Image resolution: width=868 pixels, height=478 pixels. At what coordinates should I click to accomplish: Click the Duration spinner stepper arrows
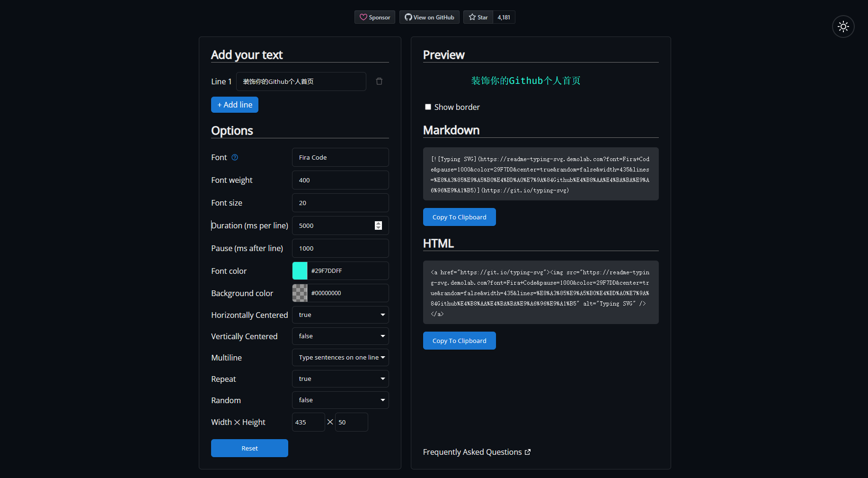378,225
